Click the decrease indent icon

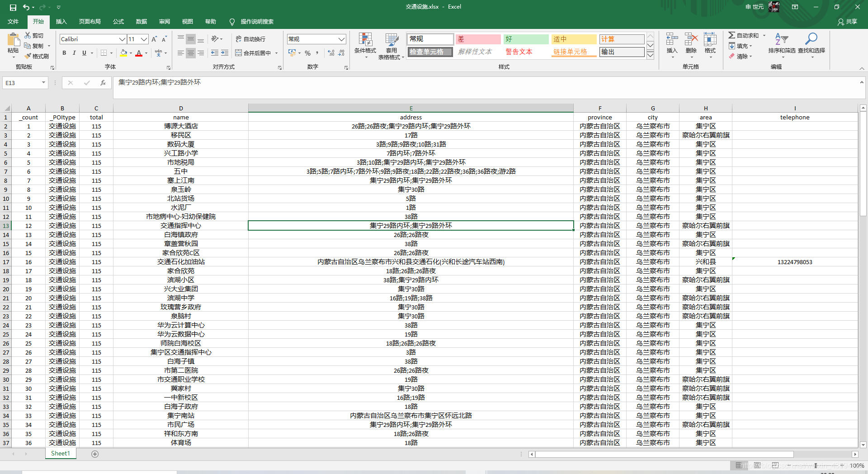pyautogui.click(x=215, y=53)
